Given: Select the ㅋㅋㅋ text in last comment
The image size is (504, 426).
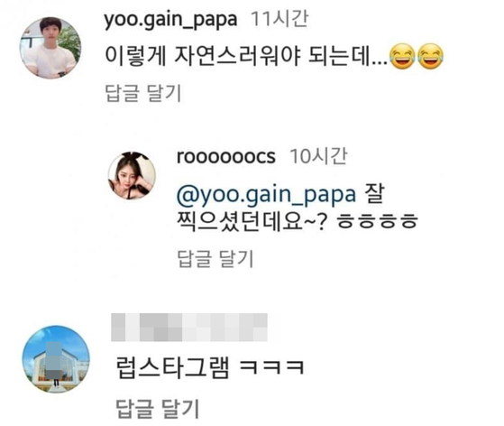Looking at the screenshot, I should point(272,367).
